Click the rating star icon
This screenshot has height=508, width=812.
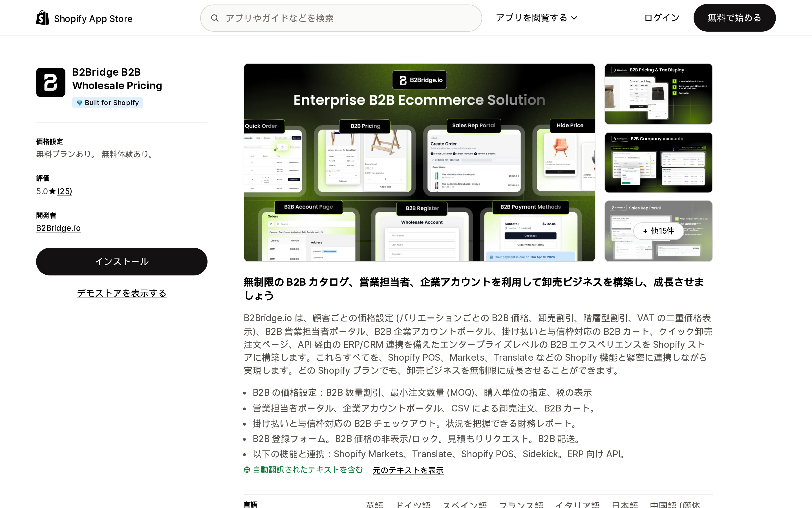point(52,191)
